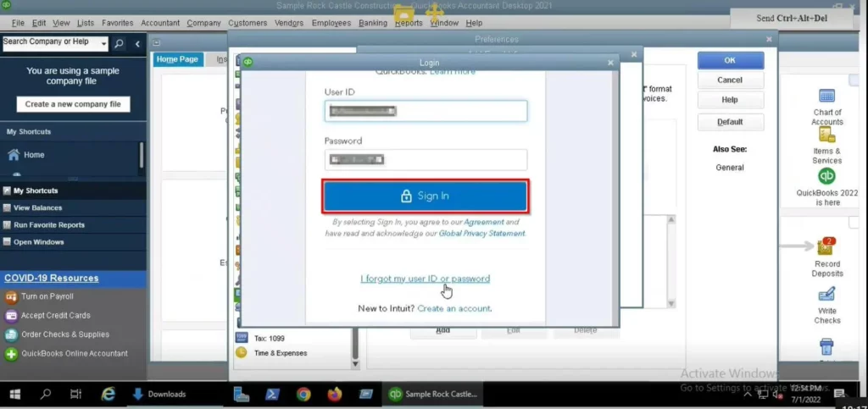Select My Shortcuts in sidebar bottom list
Screen dimensions: 868x409
pos(36,191)
